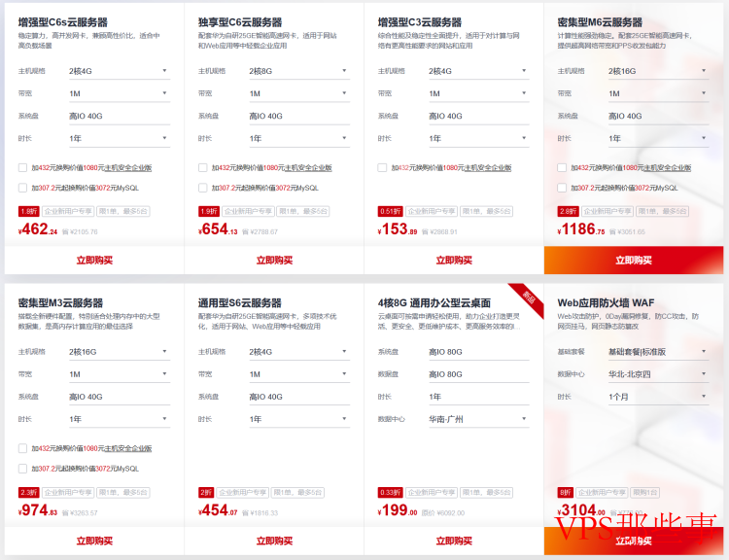The width and height of the screenshot is (729, 560).
Task: Click 0.33折 discount badge on 云桌面
Action: point(391,493)
